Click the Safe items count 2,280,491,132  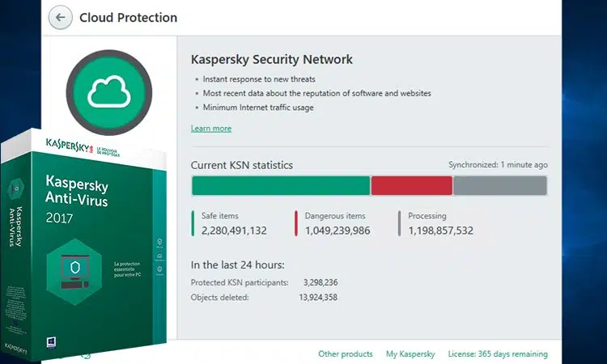point(234,231)
